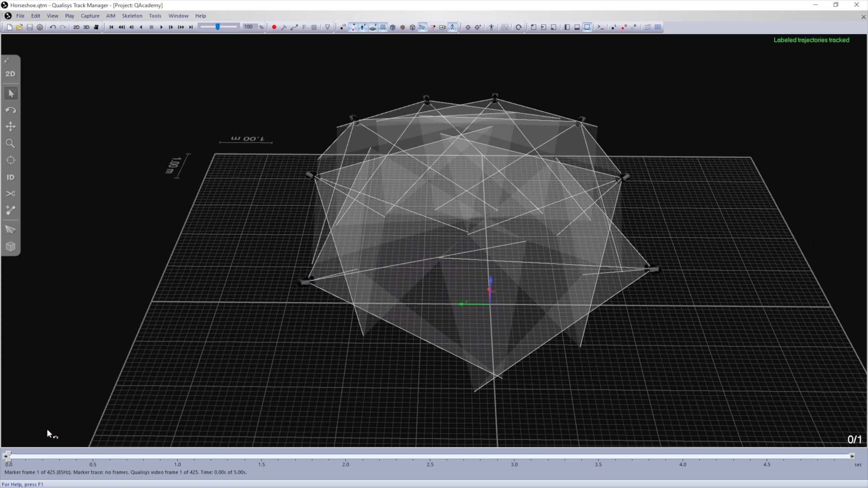Toggle camera view cones display

pos(422,27)
